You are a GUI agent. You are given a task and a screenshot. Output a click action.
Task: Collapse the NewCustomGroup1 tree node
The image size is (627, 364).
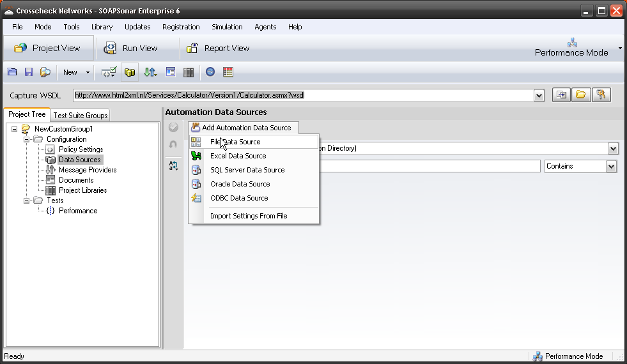point(15,129)
